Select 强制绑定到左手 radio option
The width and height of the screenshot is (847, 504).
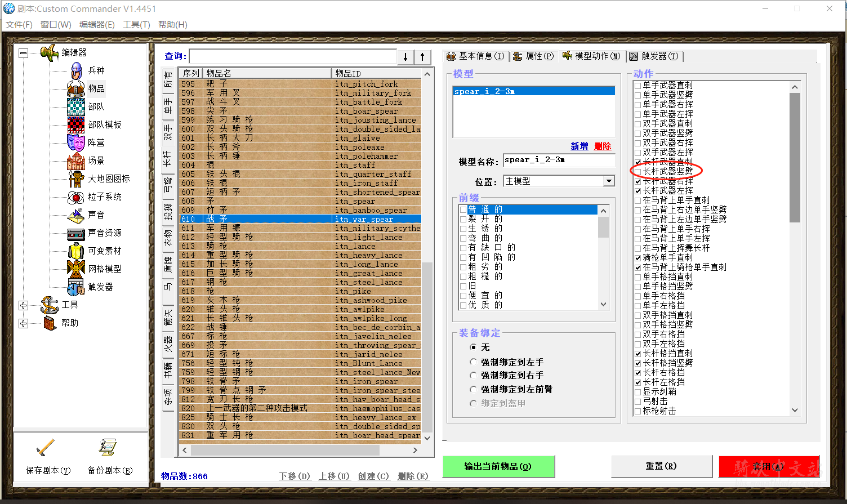click(473, 362)
